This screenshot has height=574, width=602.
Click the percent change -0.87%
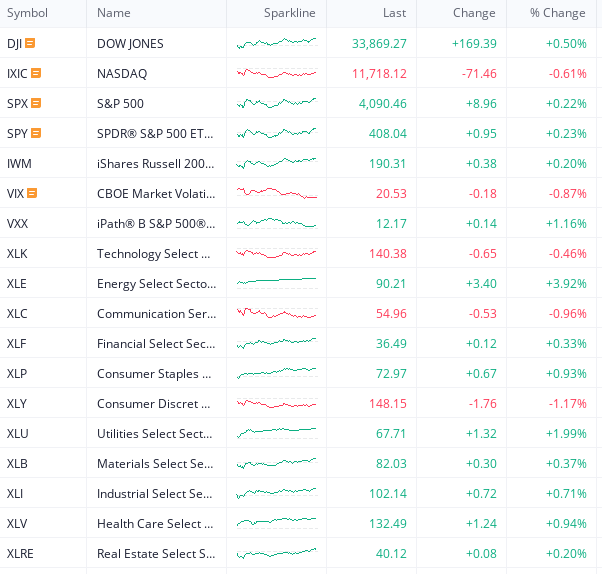567,194
